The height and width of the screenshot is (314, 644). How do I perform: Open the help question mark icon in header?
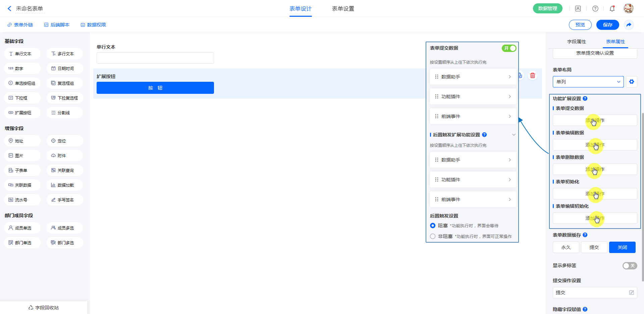coord(595,9)
